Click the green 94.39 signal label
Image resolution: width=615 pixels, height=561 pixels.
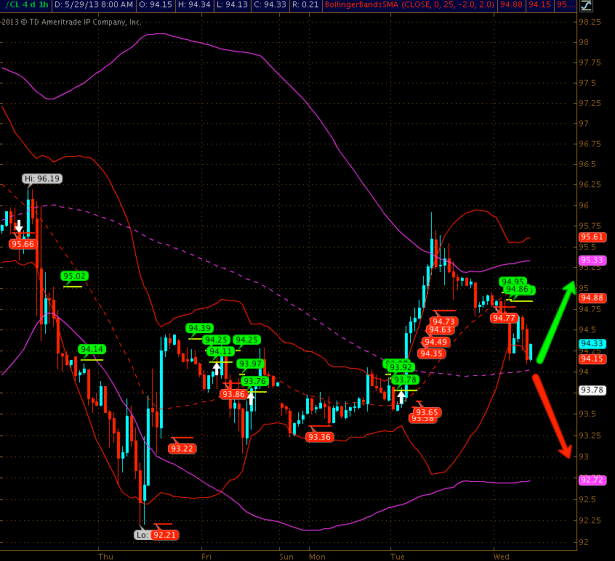coord(199,328)
